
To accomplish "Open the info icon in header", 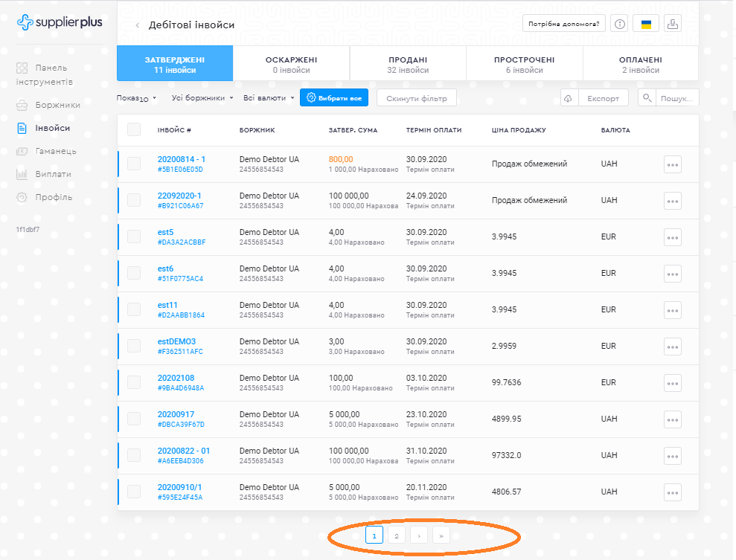I will pos(618,24).
